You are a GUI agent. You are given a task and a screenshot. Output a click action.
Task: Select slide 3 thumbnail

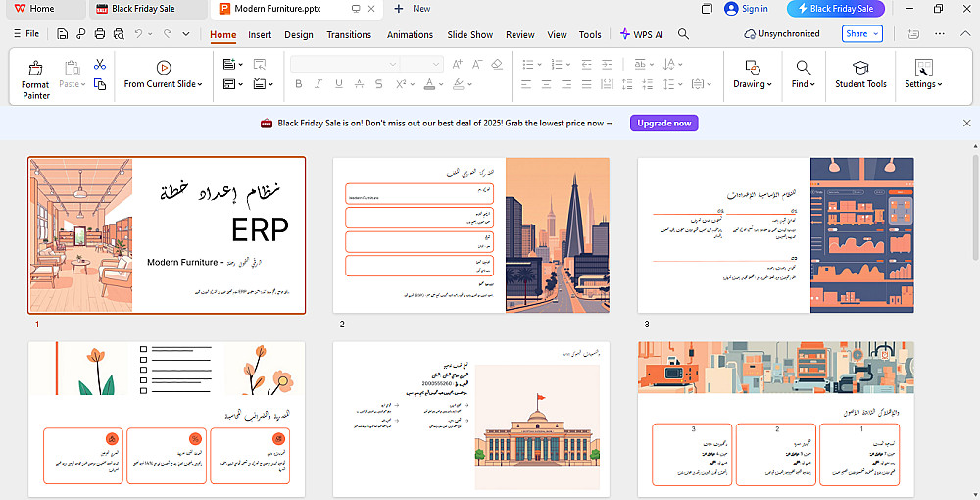[775, 235]
